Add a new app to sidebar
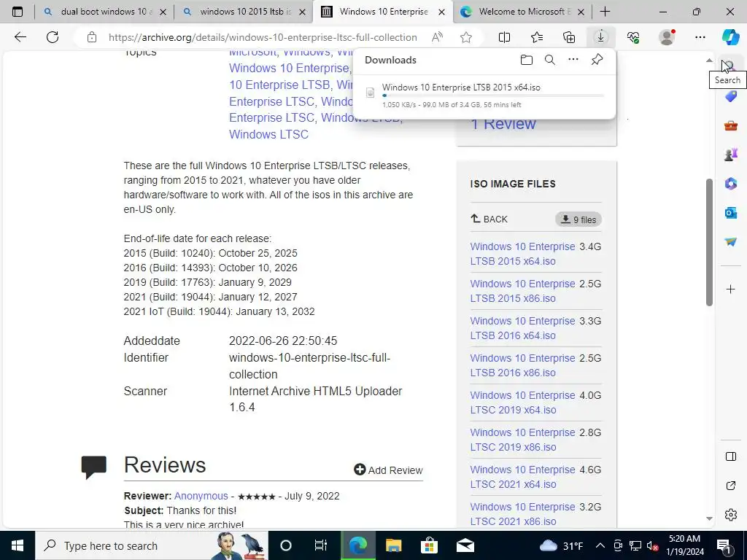Image resolution: width=747 pixels, height=560 pixels. [x=731, y=289]
